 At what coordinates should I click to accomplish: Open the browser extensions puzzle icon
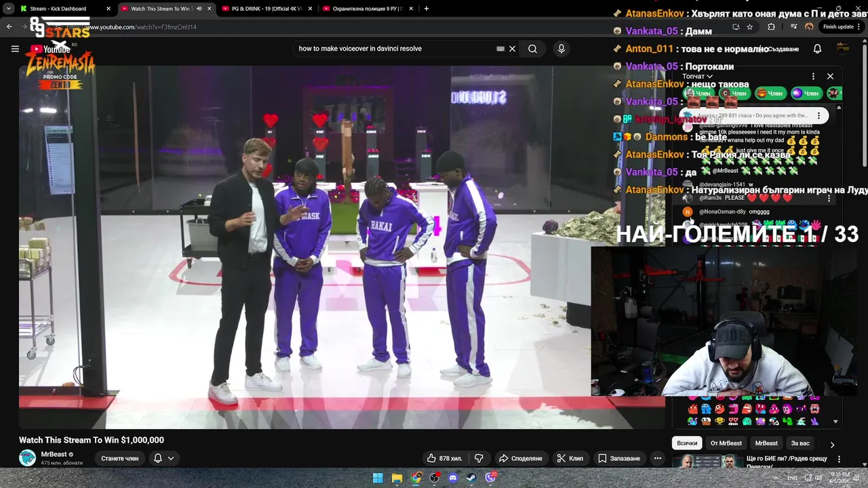(x=771, y=27)
